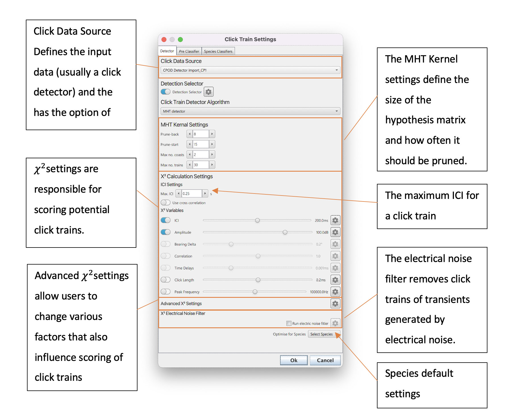Adjust the Correlation slider handle
The width and height of the screenshot is (513, 420).
258,256
